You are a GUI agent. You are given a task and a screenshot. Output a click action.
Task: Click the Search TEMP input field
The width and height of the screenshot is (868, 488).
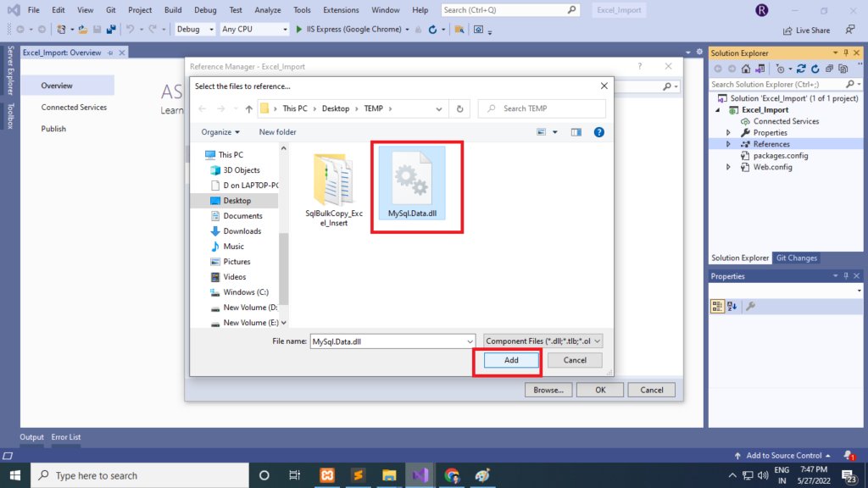tap(542, 109)
